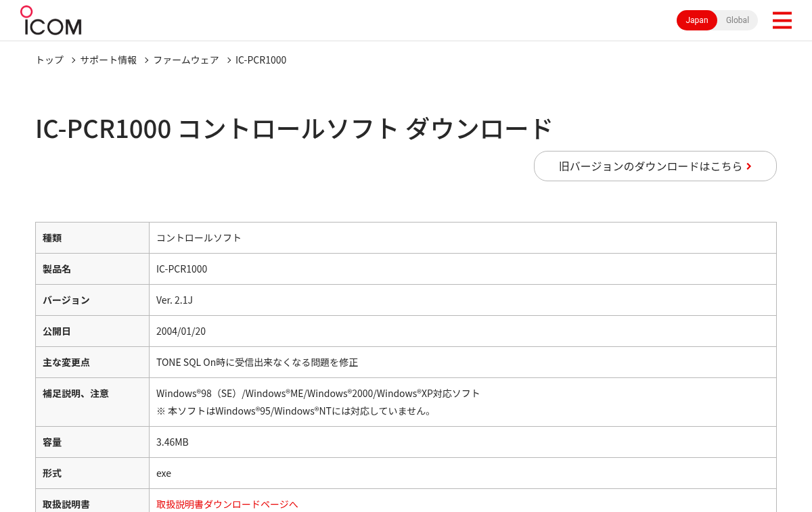Open 旧バージョンのダウンロードはこちら button
Screen dimensions: 812x512
point(655,166)
